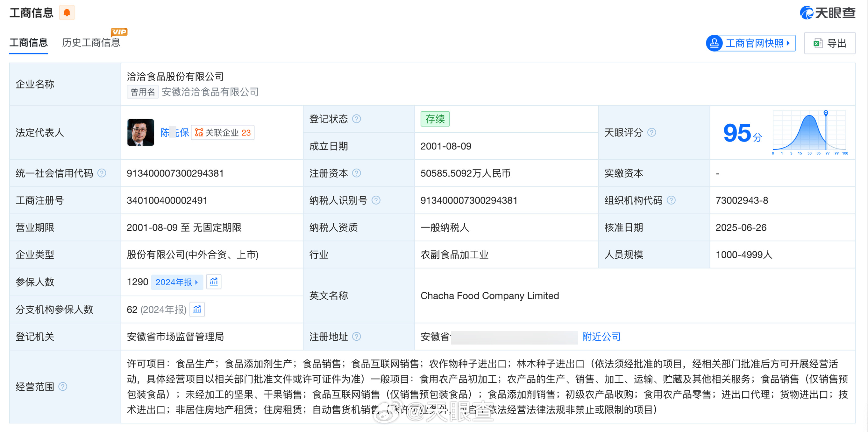Click help icon next to 登记状态
This screenshot has height=432, width=868.
click(356, 119)
